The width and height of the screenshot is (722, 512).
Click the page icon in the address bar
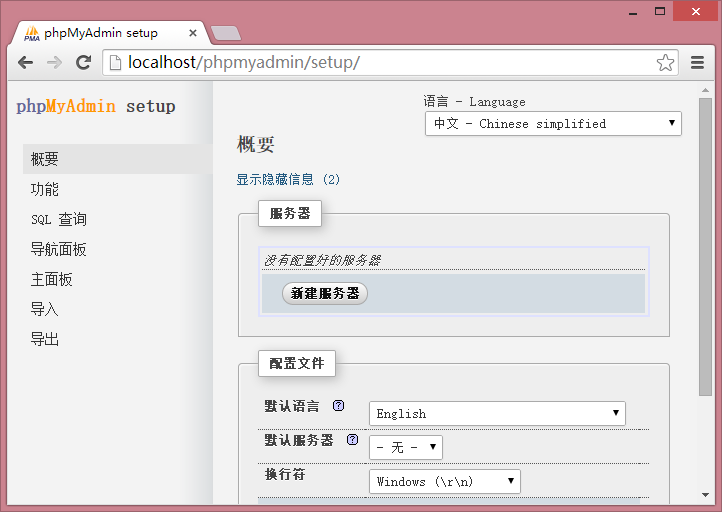click(x=115, y=62)
